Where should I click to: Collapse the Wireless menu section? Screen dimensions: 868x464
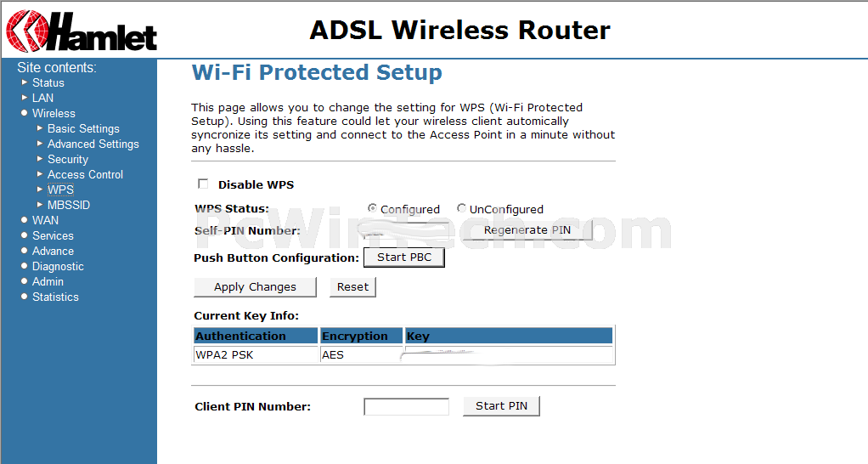pyautogui.click(x=54, y=113)
